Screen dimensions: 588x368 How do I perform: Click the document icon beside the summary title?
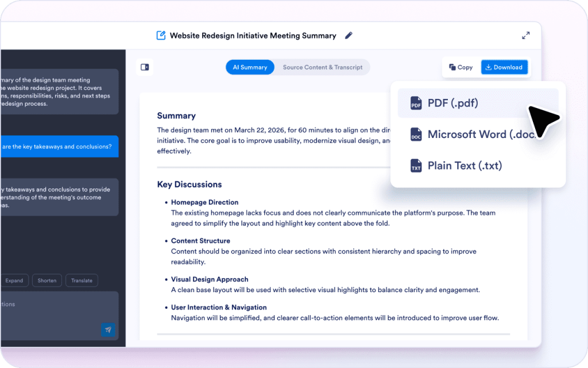(161, 35)
